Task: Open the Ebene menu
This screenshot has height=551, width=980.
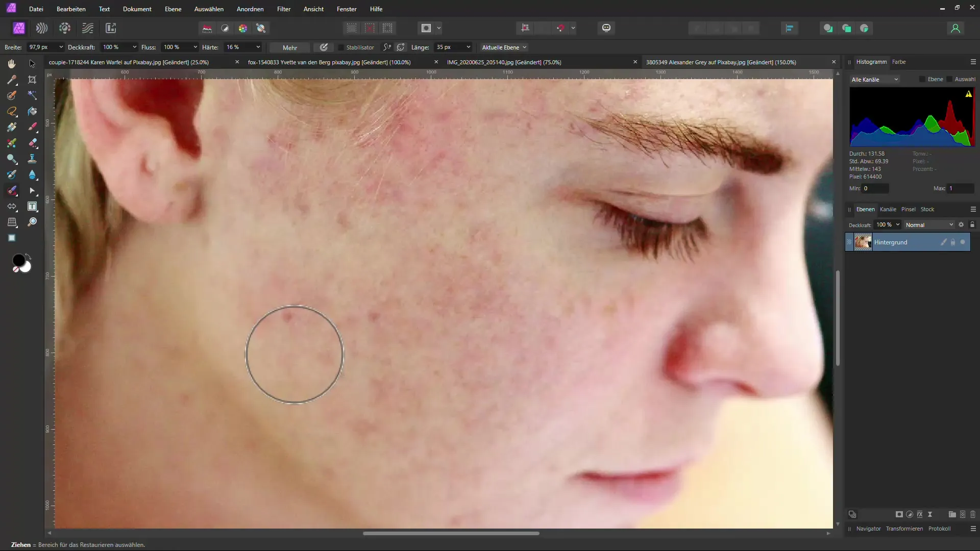Action: pyautogui.click(x=173, y=9)
